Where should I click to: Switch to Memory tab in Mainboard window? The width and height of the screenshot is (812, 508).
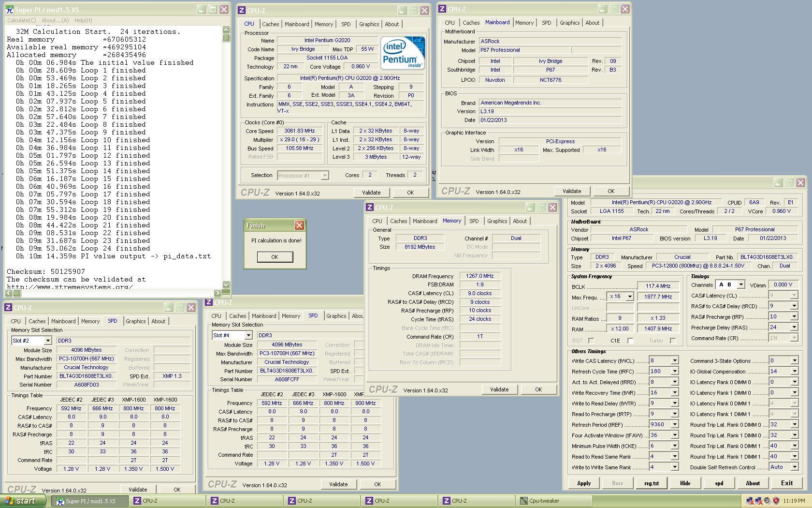point(524,23)
